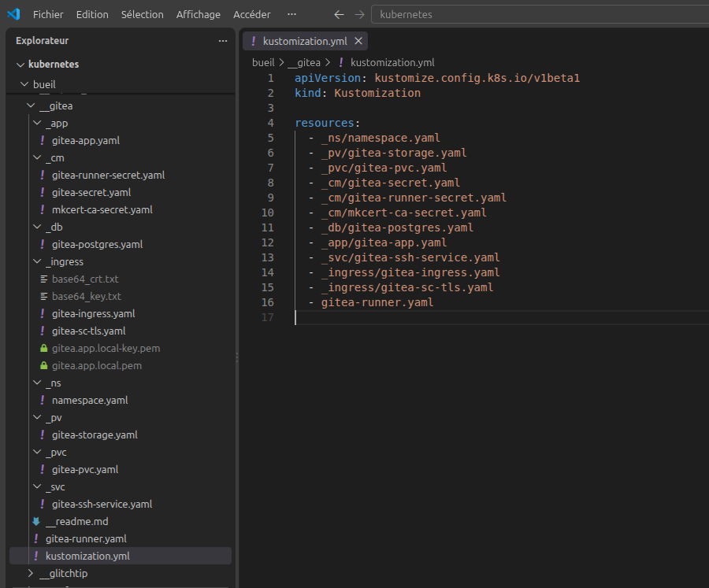The image size is (709, 588).
Task: Click the _svc/gitea-ssh-service.yaml line in editor
Action: click(x=410, y=257)
